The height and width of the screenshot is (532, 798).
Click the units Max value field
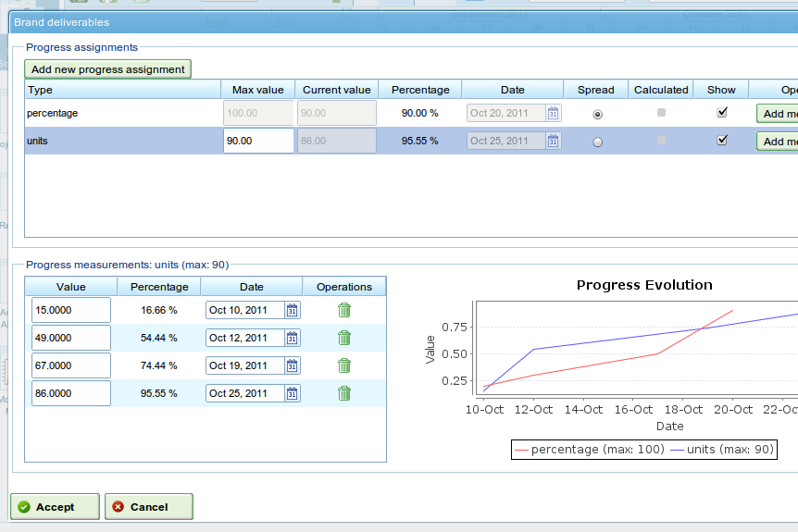click(x=258, y=141)
